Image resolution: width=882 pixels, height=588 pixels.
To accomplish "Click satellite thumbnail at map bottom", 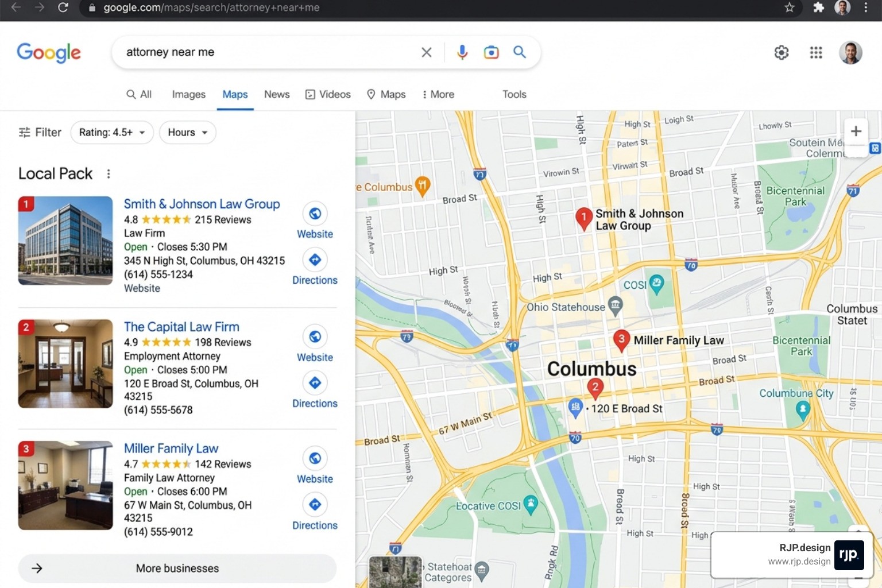I will tap(395, 572).
